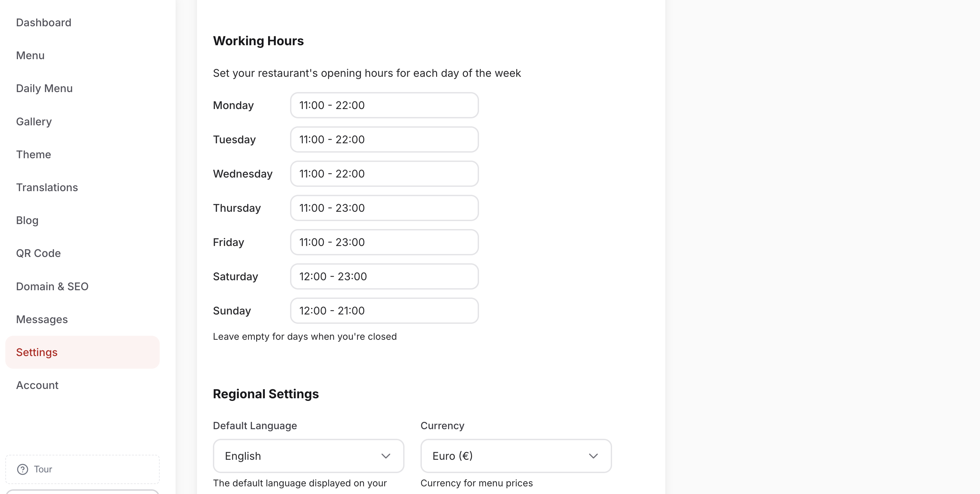Open Domain & SEO section
The width and height of the screenshot is (980, 494).
click(x=52, y=286)
